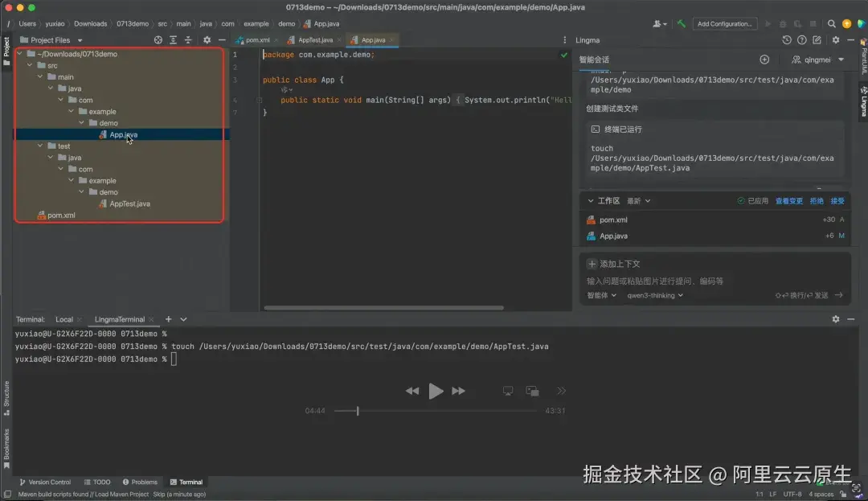Toggle the Lingma tool window on the right edge
This screenshot has height=501, width=868.
(863, 101)
